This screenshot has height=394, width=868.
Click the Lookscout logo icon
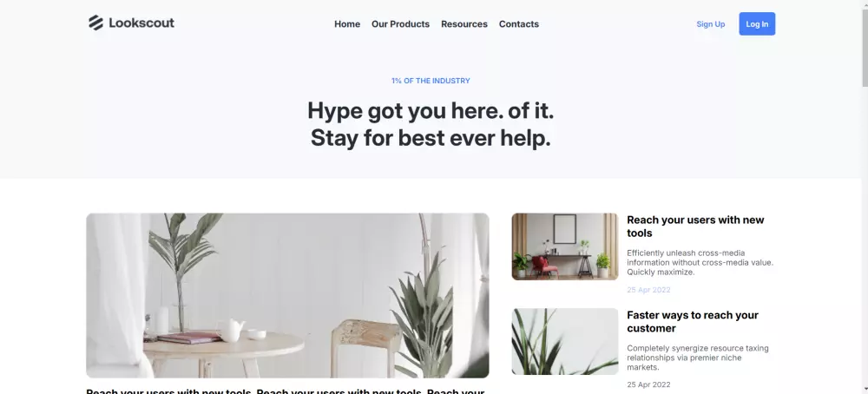[x=95, y=23]
